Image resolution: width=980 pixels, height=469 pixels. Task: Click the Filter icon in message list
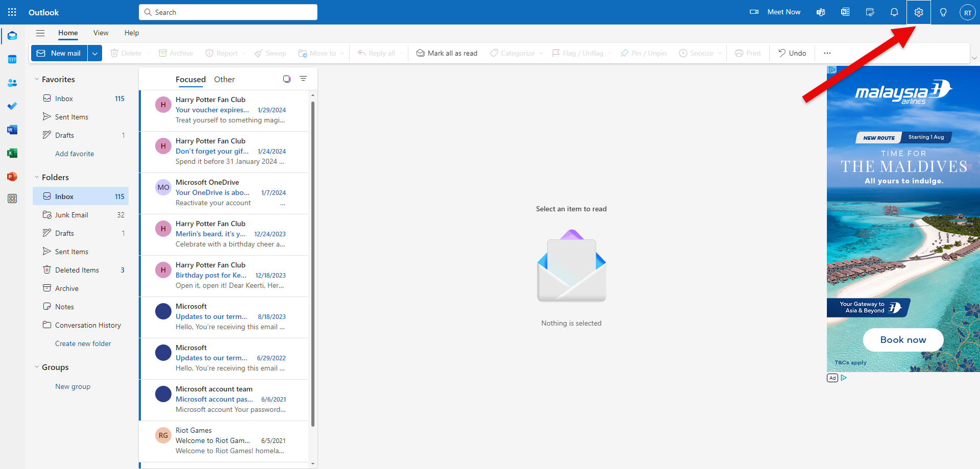(303, 79)
